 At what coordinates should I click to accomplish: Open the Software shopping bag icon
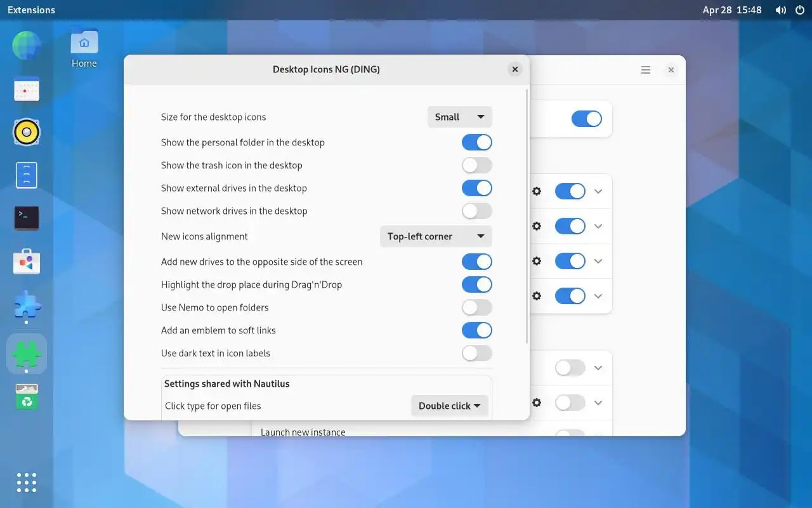[x=27, y=261]
